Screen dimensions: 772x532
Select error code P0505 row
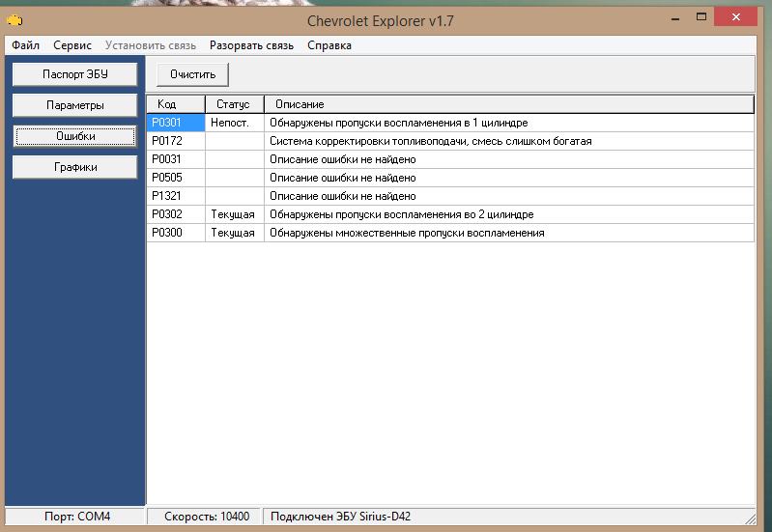coord(450,178)
